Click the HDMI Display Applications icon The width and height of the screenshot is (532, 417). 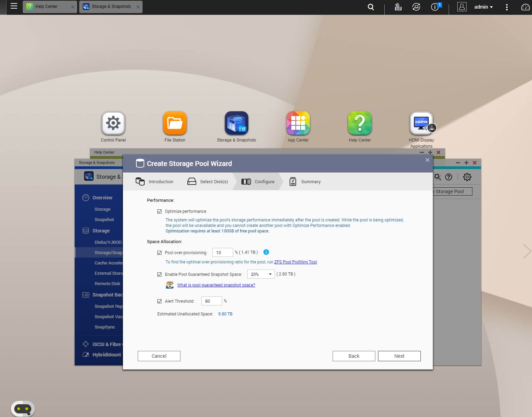[421, 123]
